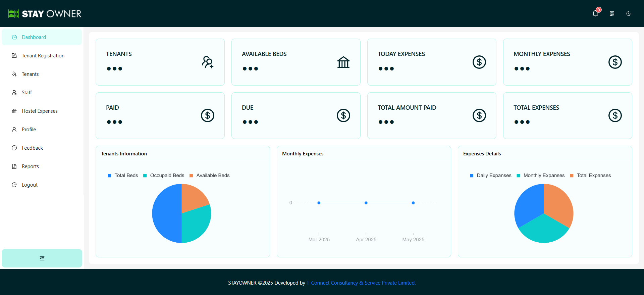Go to Hostel Expenses page
Screen dimensions: 644x295
pyautogui.click(x=40, y=111)
